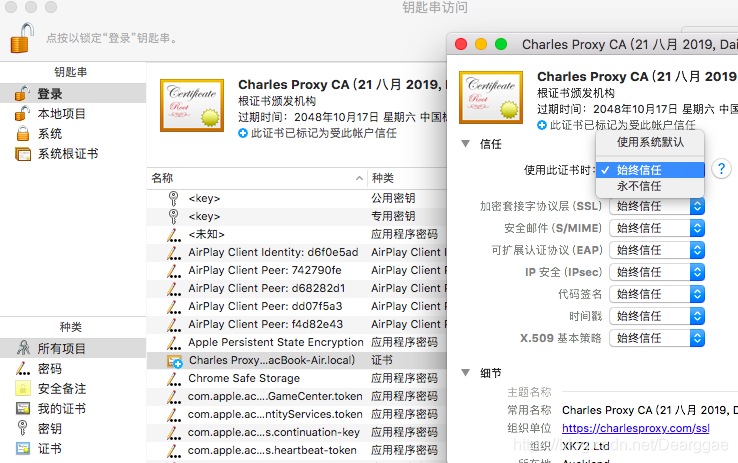Click the 所有项目 category icon

pyautogui.click(x=23, y=348)
